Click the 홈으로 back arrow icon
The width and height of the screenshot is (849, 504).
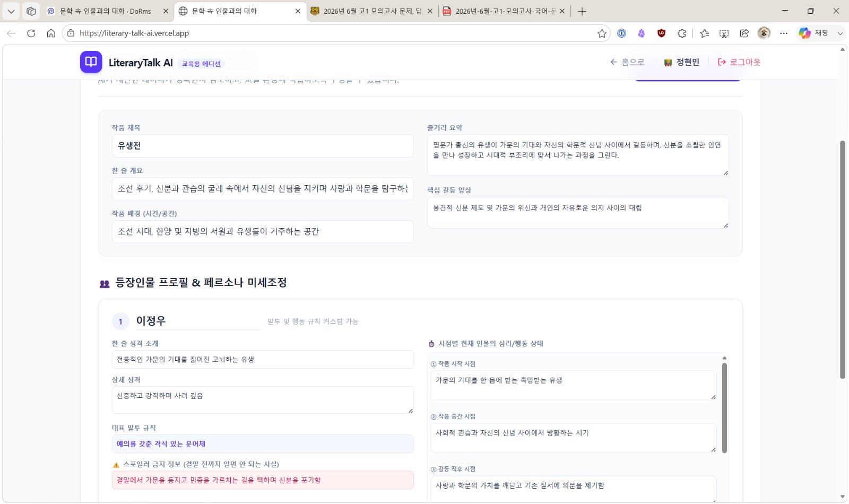(613, 62)
